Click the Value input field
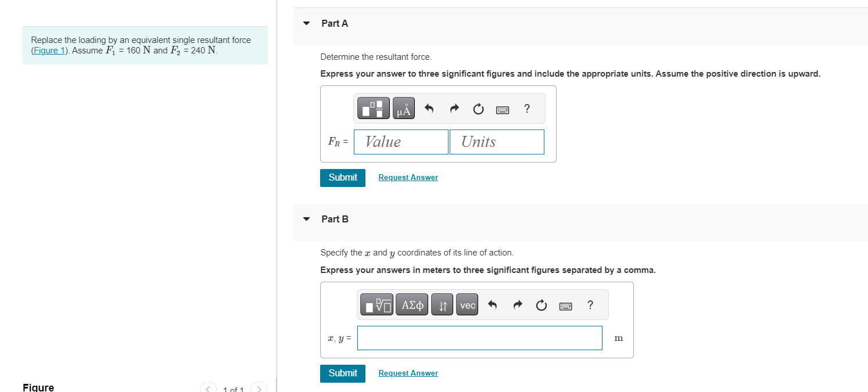868x392 pixels. point(401,142)
